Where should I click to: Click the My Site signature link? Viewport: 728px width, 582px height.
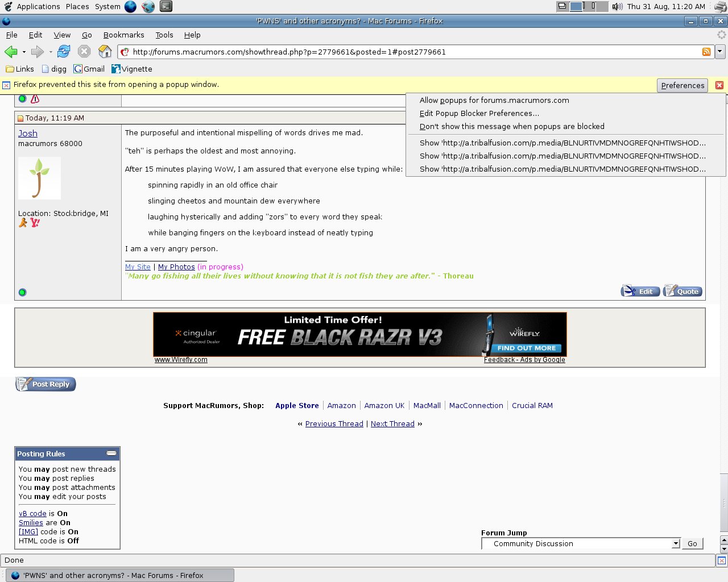138,267
